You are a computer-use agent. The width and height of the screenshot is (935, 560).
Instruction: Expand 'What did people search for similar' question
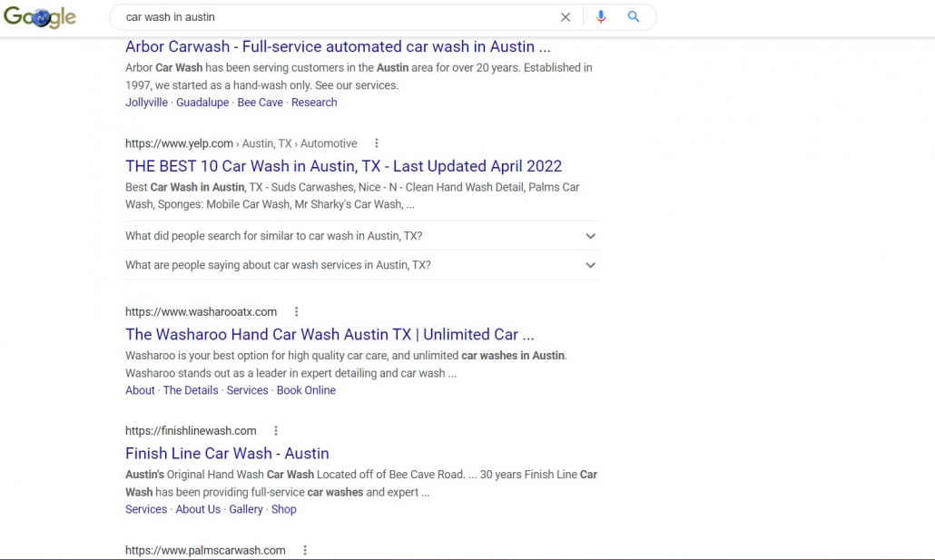click(362, 236)
